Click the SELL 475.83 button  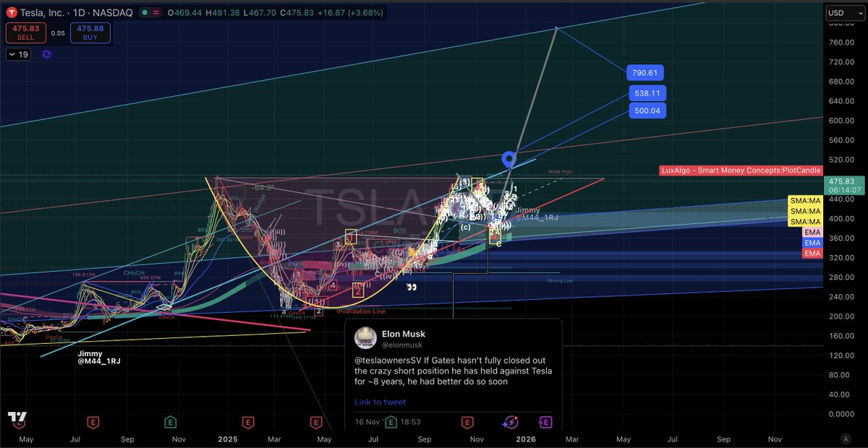tap(26, 33)
